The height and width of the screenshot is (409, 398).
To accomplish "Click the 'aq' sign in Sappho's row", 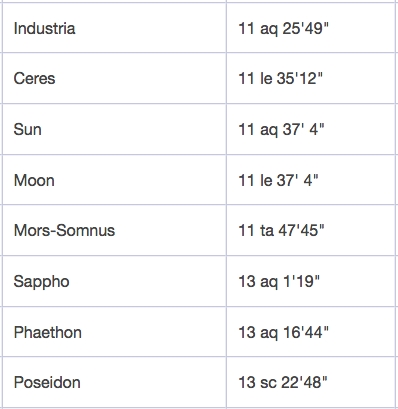I will pyautogui.click(x=269, y=283).
